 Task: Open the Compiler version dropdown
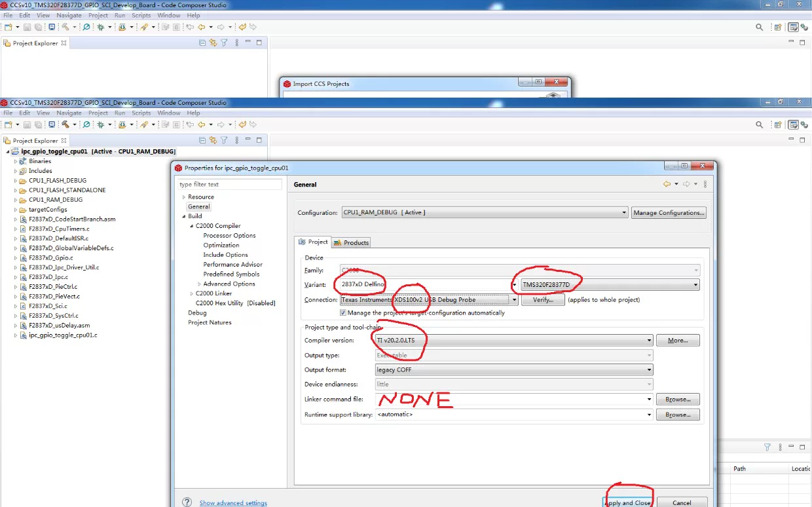(x=514, y=341)
